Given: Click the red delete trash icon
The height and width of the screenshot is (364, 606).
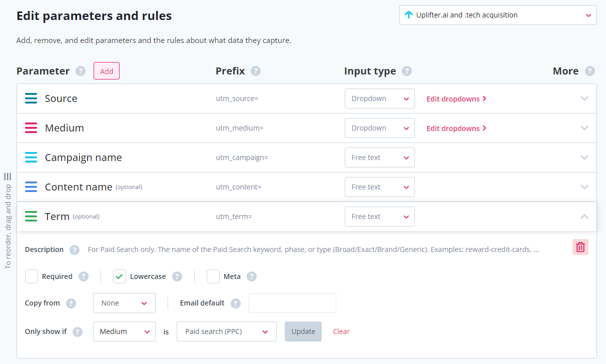Looking at the screenshot, I should click(580, 247).
